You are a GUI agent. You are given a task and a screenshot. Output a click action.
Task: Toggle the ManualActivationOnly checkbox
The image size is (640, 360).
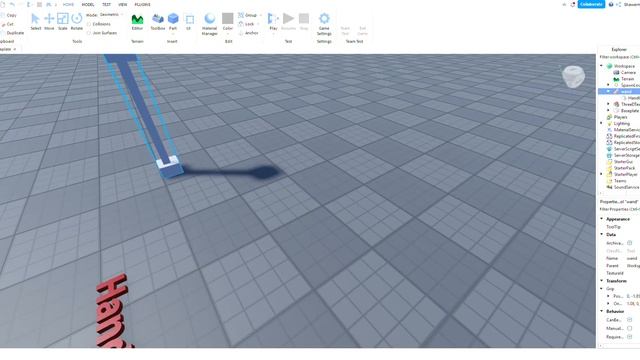point(629,328)
